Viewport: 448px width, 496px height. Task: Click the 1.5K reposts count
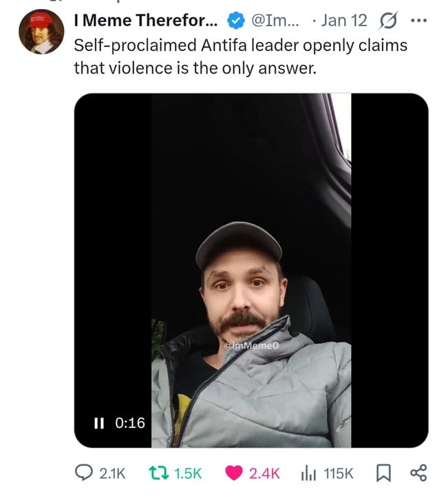tap(189, 473)
